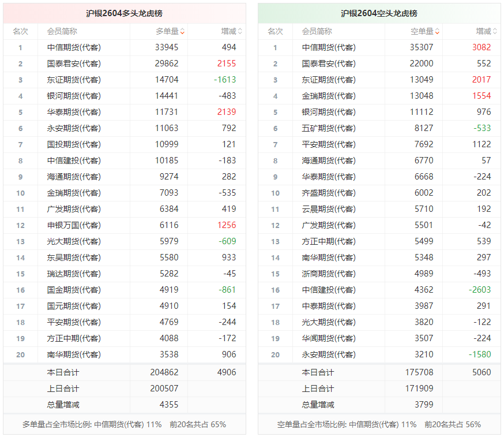Image resolution: width=504 pixels, height=437 pixels.
Task: Click red change value 2017
Action: [482, 80]
